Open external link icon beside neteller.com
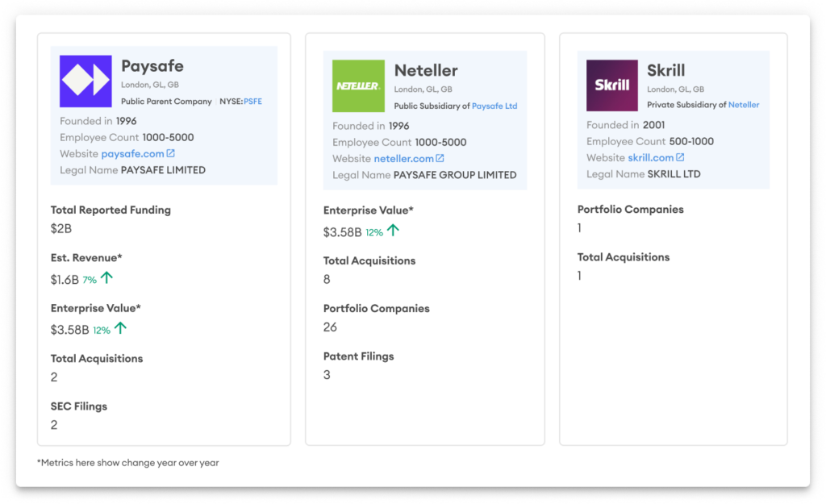 click(x=440, y=158)
